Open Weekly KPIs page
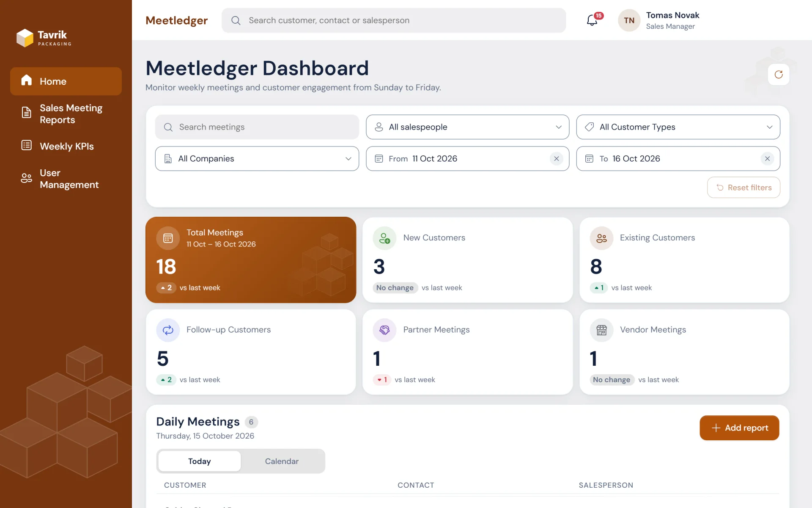Image resolution: width=812 pixels, height=508 pixels. coord(66,146)
